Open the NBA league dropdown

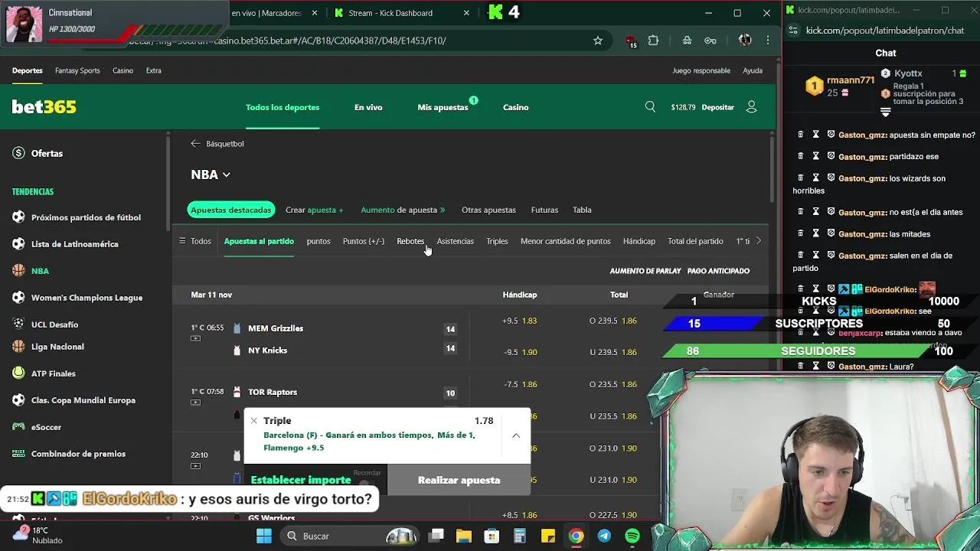pos(211,174)
